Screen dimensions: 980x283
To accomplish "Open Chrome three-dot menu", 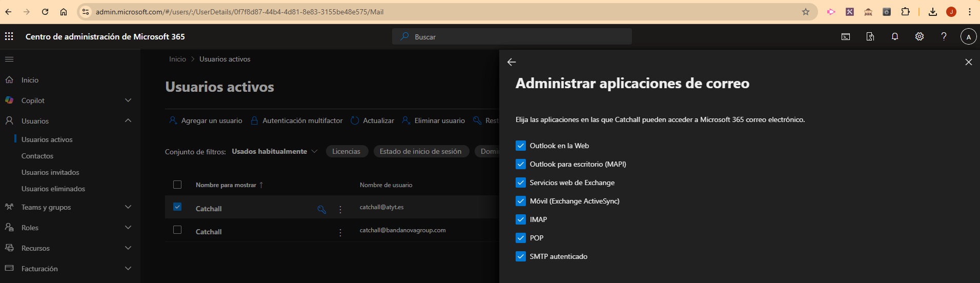I will click(970, 12).
